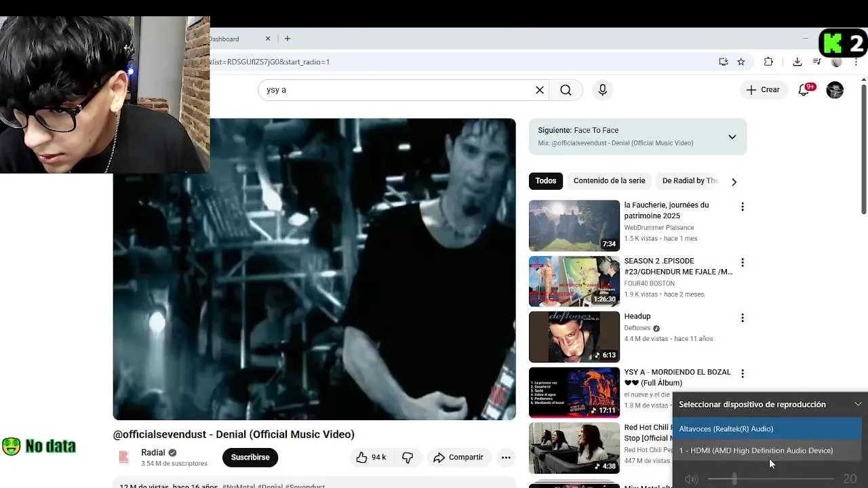Open the browser downloads icon
This screenshot has height=488, width=868.
pos(797,62)
